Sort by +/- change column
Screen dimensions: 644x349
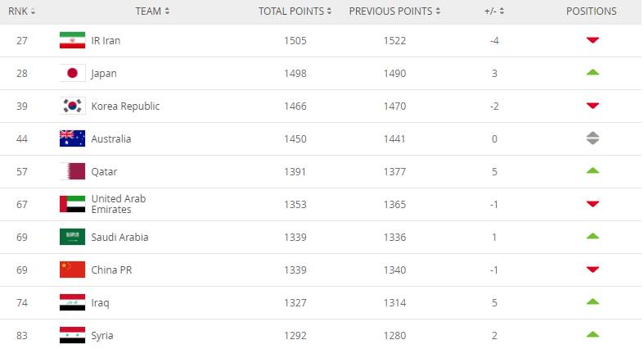(494, 11)
